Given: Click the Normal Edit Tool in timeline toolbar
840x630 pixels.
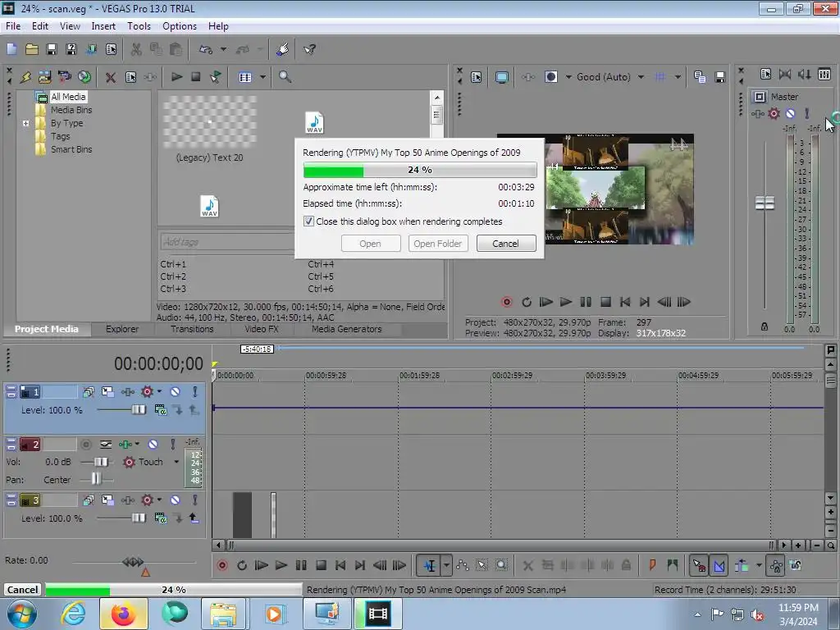Looking at the screenshot, I should pos(429,565).
